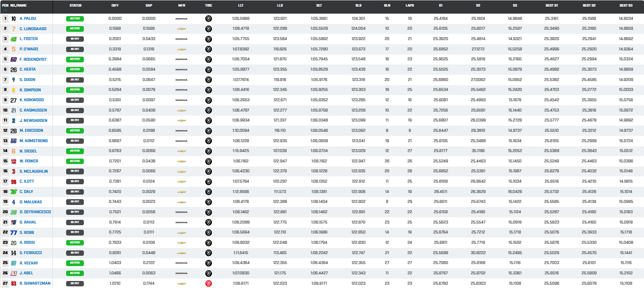Click the Honda logo in J. Abel's row
Viewport: 644px width, 288px height.
pyautogui.click(x=181, y=273)
